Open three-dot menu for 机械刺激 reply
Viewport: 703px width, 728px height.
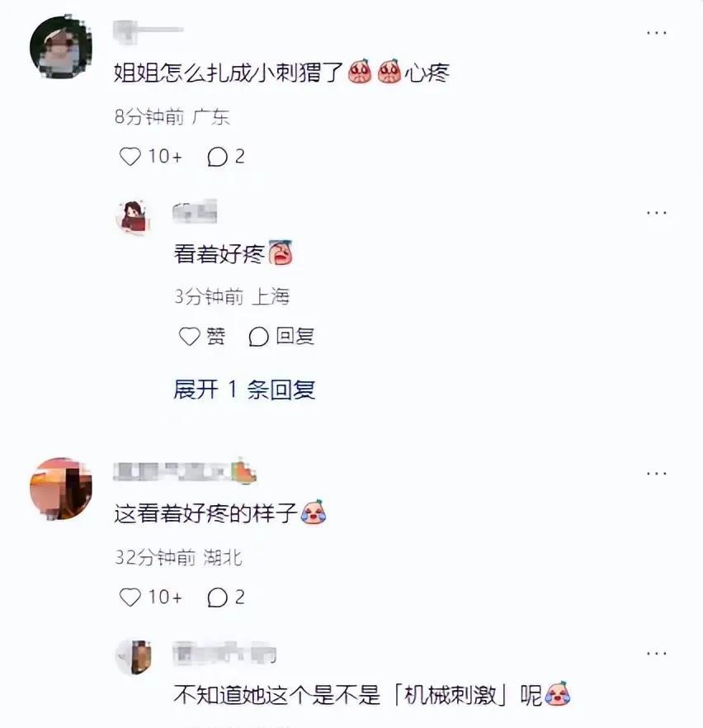(x=657, y=653)
